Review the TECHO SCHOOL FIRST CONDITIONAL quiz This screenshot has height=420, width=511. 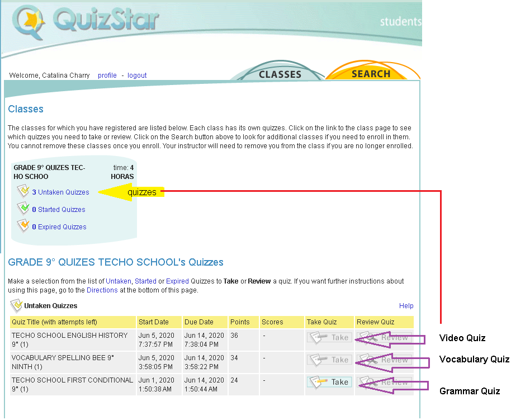coord(384,382)
